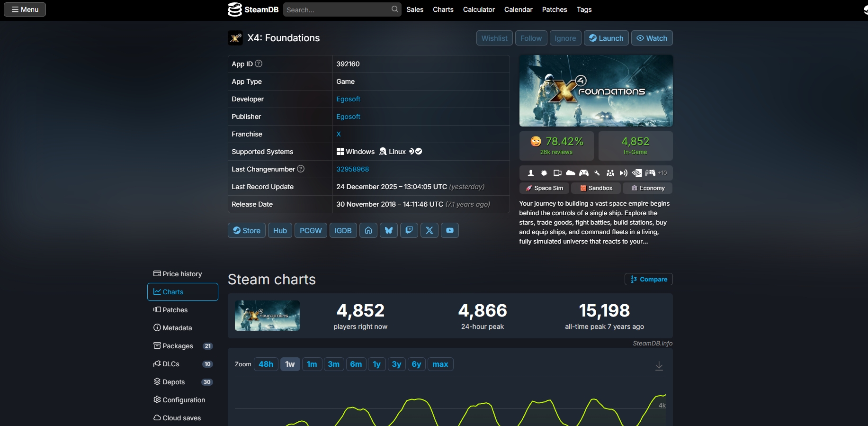Click the trading cards feature icon

pyautogui.click(x=557, y=173)
